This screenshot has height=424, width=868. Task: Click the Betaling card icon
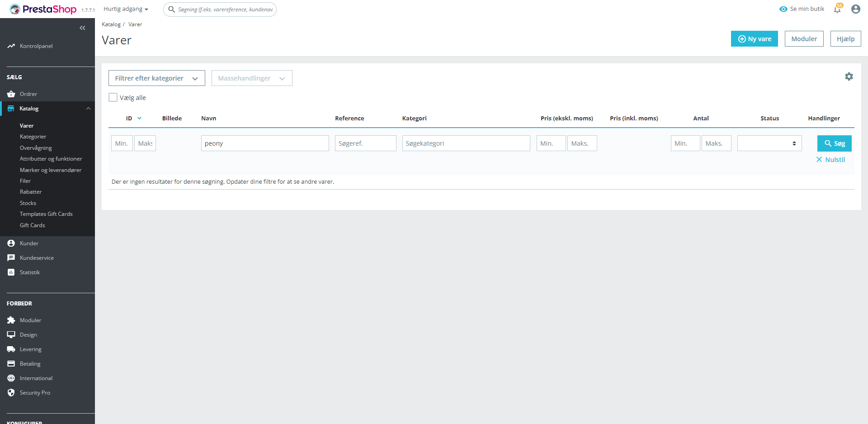[x=11, y=364]
